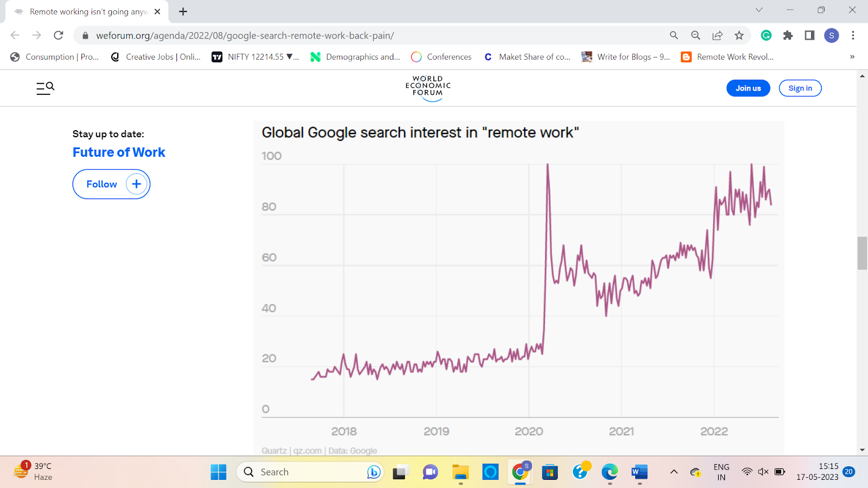Open Conferences bookmark
Viewport: 868px width, 488px height.
tap(442, 57)
